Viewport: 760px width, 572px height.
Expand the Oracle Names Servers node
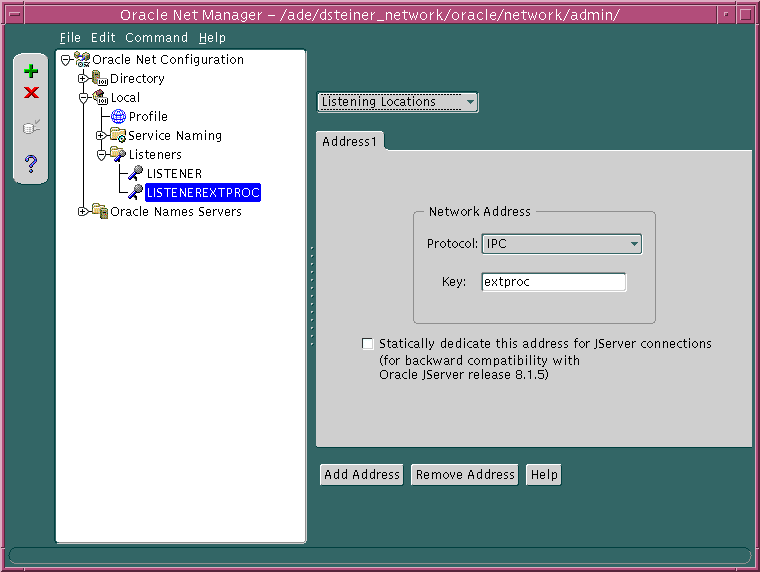pyautogui.click(x=83, y=211)
